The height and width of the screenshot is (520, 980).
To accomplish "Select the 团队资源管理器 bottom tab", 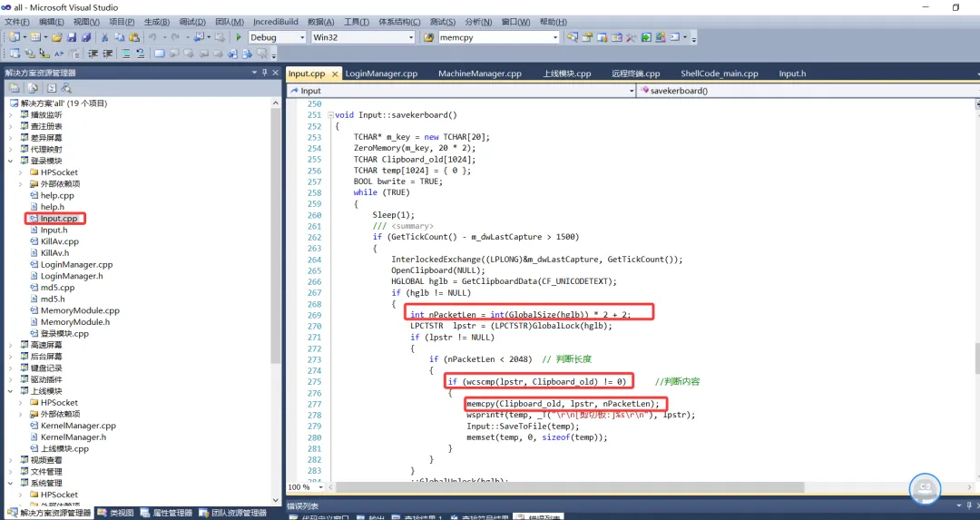I will click(x=234, y=513).
